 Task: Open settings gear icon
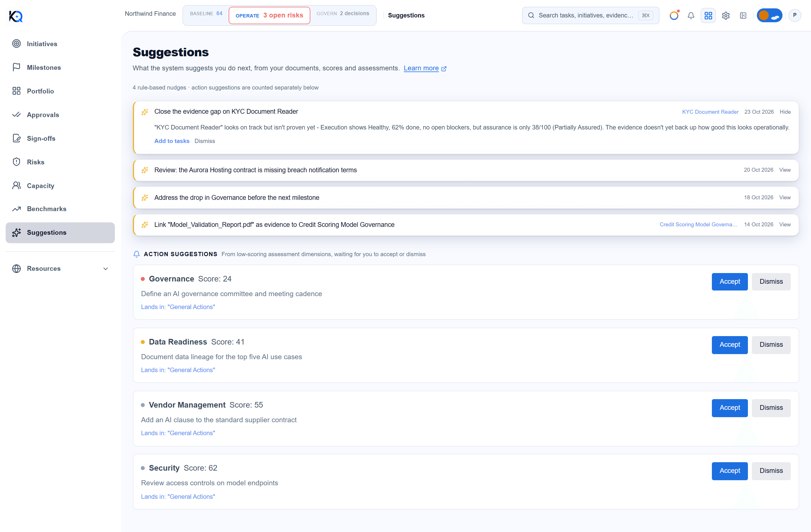tap(726, 16)
